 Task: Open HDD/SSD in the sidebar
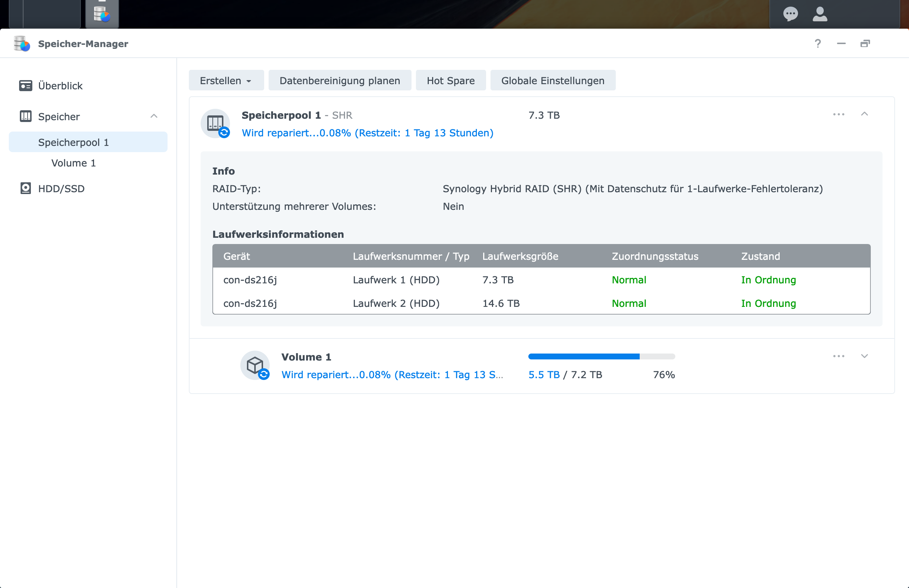click(x=61, y=189)
